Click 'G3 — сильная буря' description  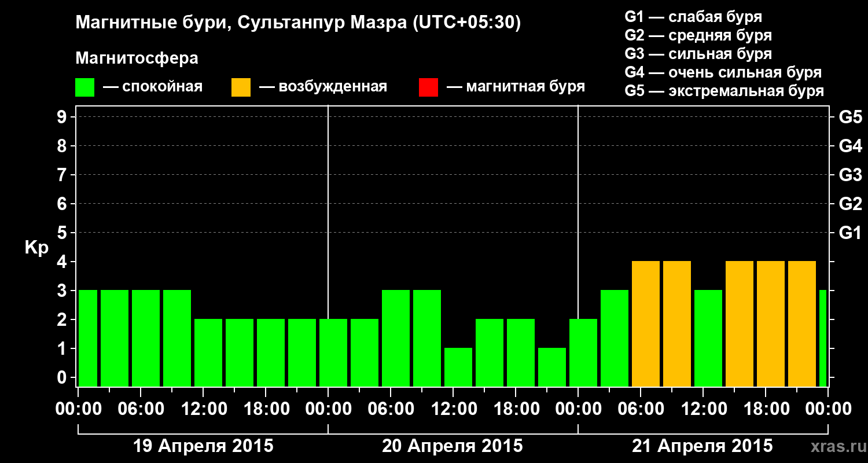pyautogui.click(x=698, y=54)
